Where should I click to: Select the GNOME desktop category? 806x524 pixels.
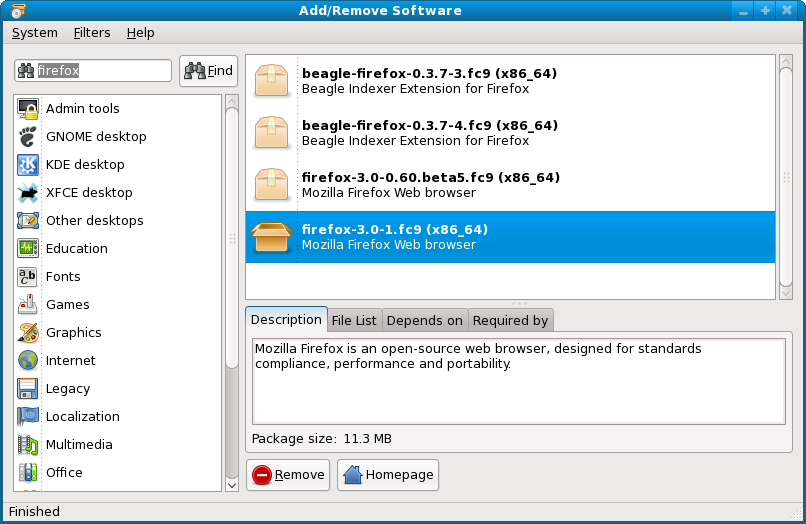[x=118, y=137]
